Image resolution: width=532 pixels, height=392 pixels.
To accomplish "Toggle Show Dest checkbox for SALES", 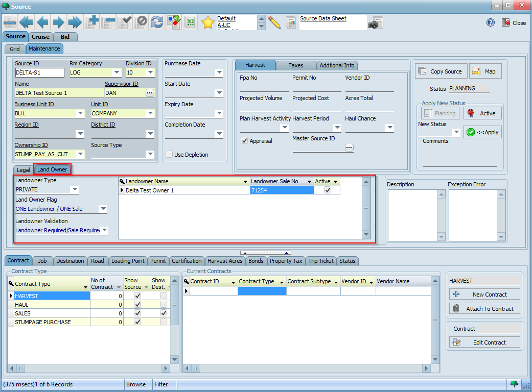I will pyautogui.click(x=164, y=313).
